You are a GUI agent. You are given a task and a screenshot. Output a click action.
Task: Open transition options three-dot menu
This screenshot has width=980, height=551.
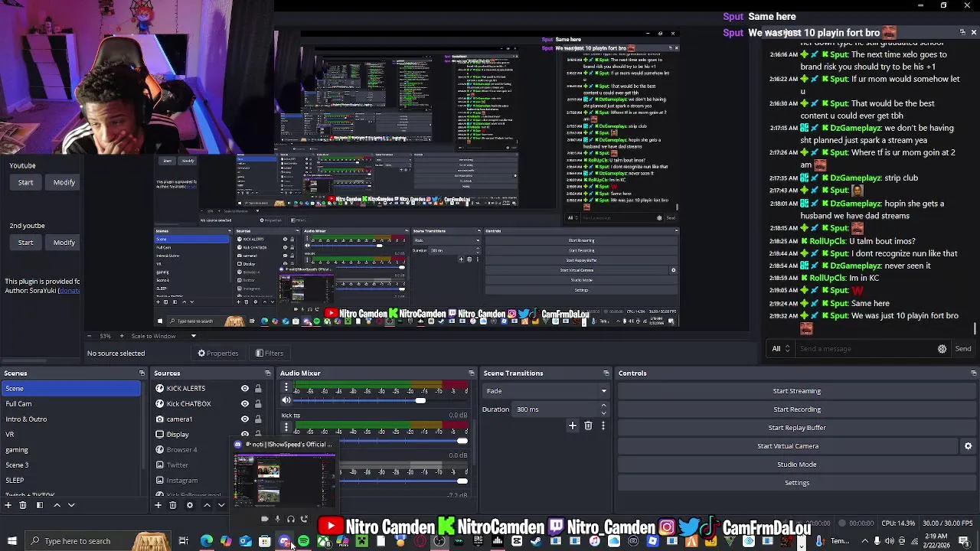[x=603, y=425]
